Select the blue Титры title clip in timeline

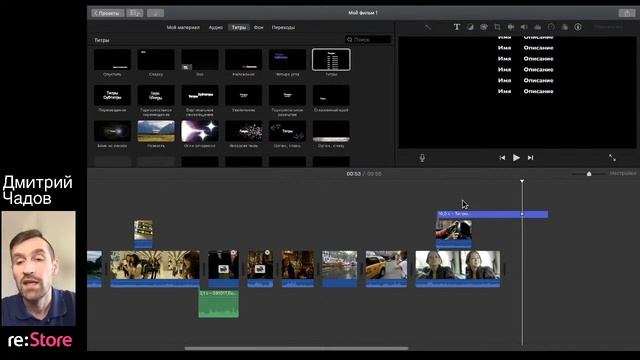click(492, 214)
